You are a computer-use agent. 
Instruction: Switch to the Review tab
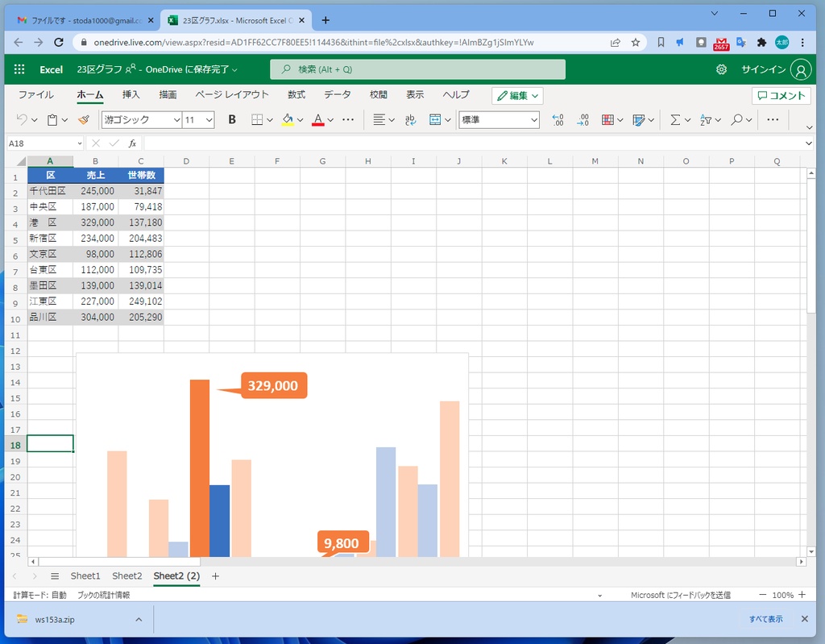[x=379, y=95]
